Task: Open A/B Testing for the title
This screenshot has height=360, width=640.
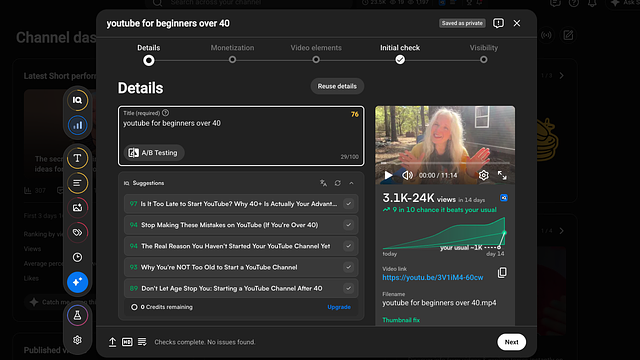Action: pyautogui.click(x=154, y=153)
